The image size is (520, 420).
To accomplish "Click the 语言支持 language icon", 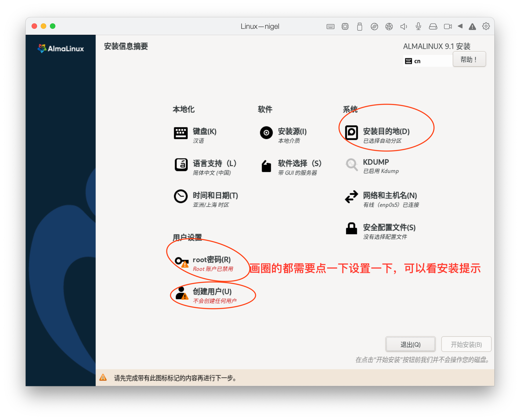I will (181, 165).
